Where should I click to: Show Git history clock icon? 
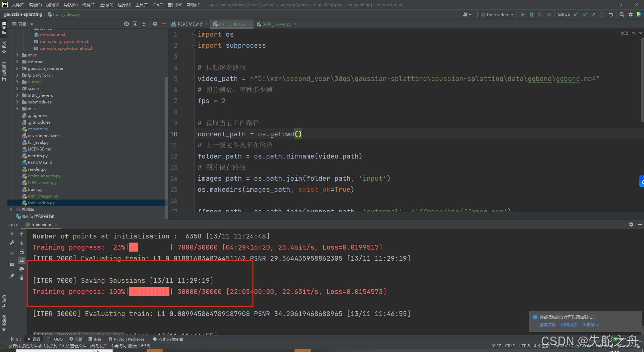pyautogui.click(x=602, y=14)
